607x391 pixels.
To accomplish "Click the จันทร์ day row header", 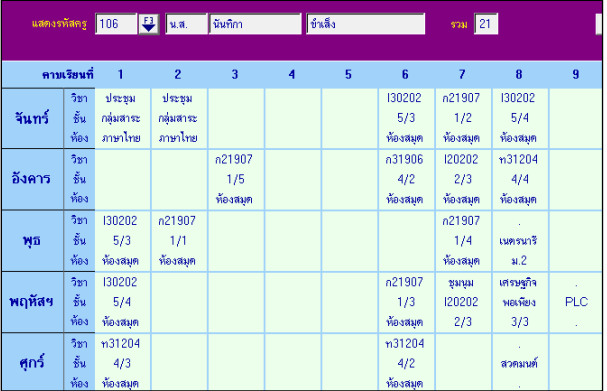I will (x=33, y=118).
